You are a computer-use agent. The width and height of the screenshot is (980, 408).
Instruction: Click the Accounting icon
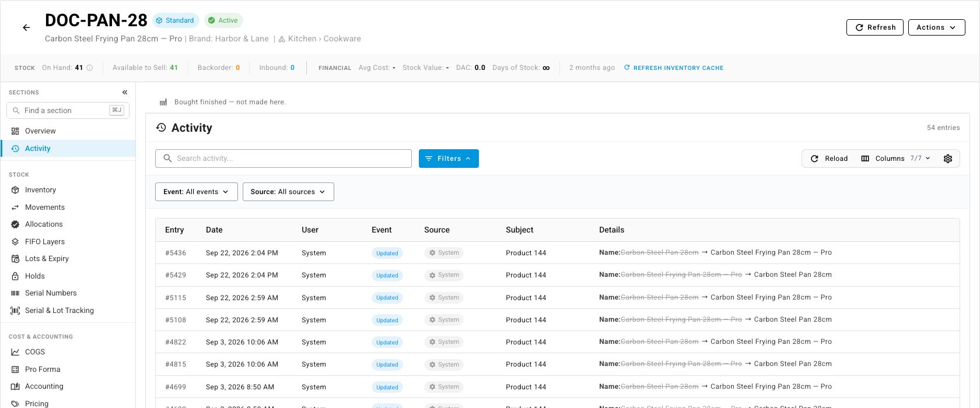(15, 386)
